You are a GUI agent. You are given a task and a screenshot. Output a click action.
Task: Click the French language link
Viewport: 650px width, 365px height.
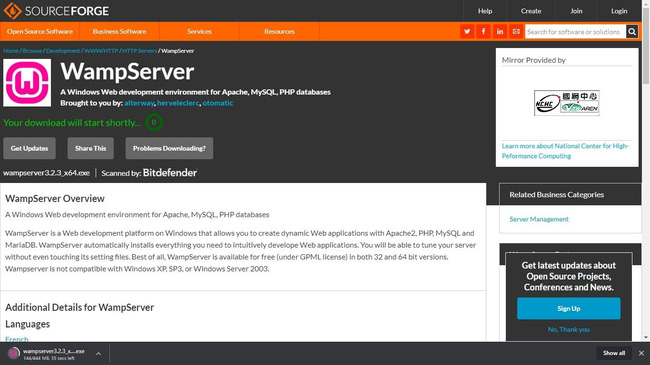coord(17,339)
